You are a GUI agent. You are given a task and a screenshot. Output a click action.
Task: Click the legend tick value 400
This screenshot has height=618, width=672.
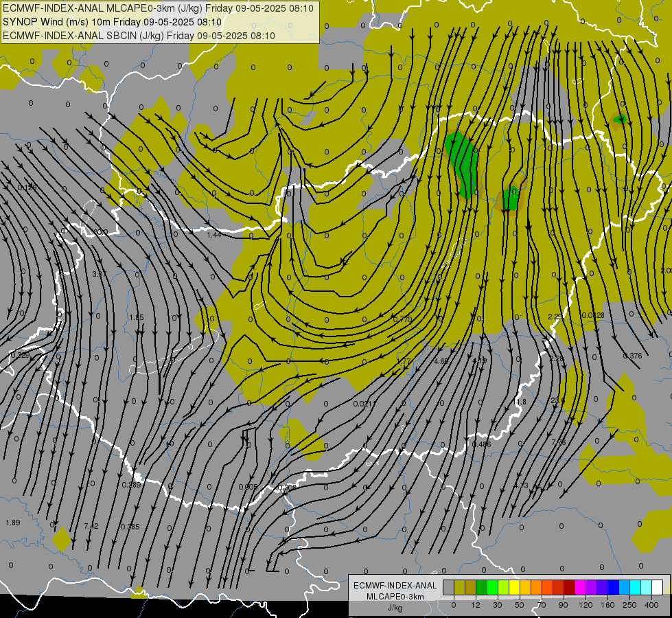pos(651,605)
